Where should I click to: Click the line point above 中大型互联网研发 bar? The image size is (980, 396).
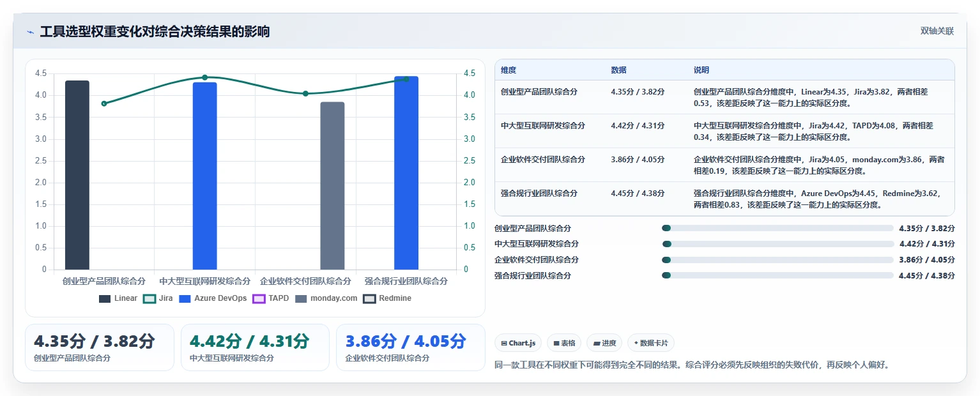[205, 77]
